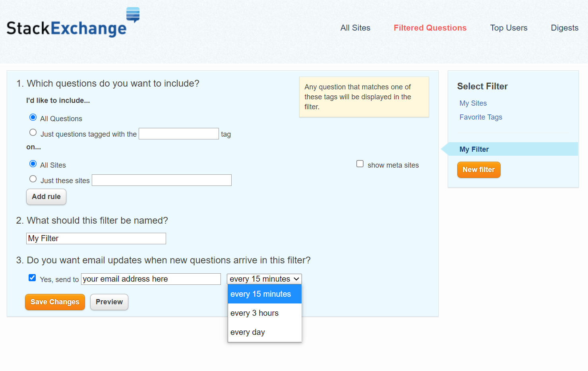Pick every 3 hours from the list

point(265,313)
